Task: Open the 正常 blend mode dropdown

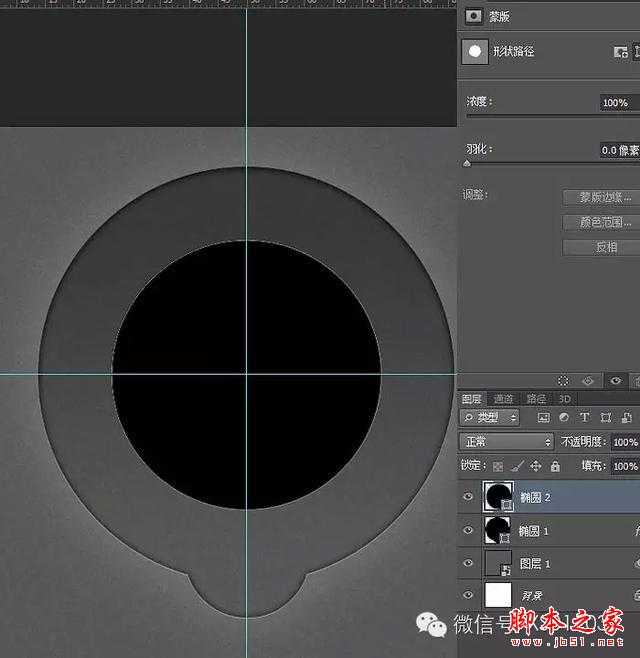Action: tap(506, 441)
